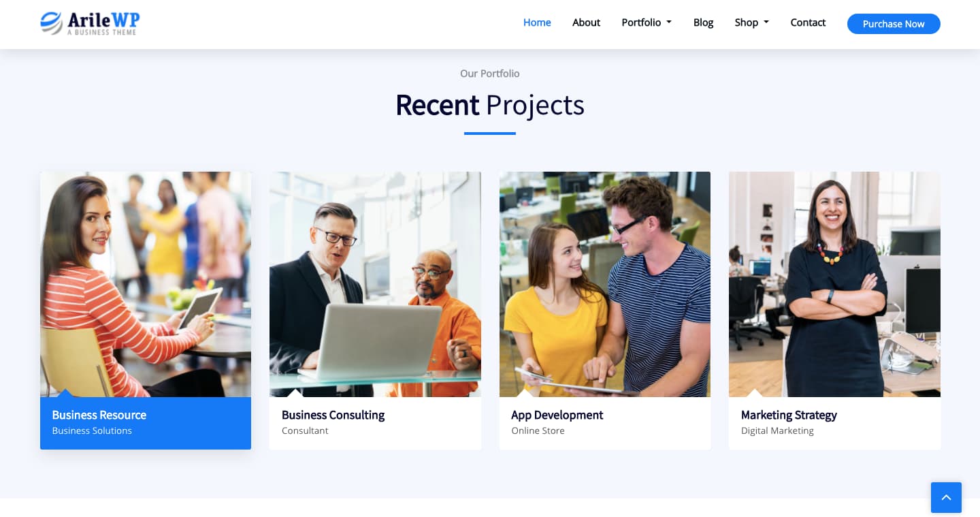Click the ArileWP logo icon
The width and height of the screenshot is (980, 517).
52,23
